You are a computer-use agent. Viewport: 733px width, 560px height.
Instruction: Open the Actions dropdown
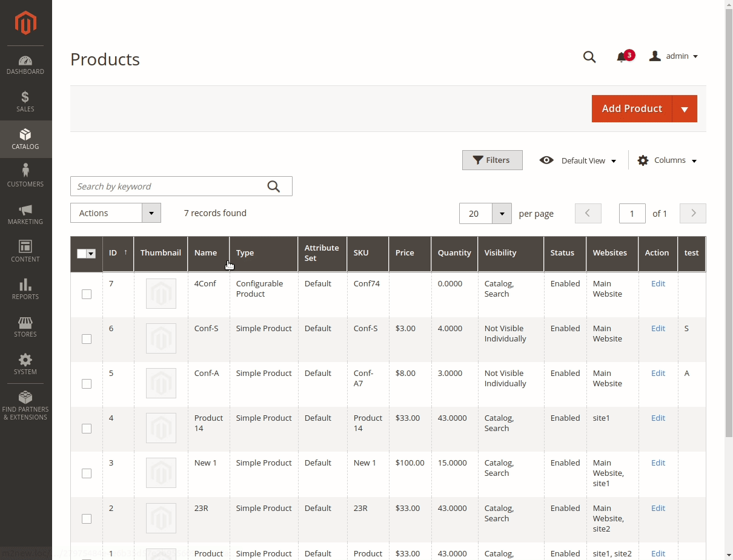click(116, 213)
